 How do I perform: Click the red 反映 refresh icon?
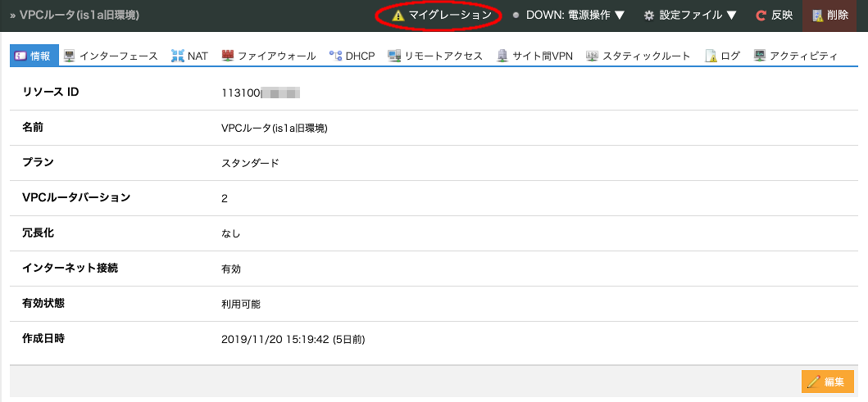pos(761,16)
